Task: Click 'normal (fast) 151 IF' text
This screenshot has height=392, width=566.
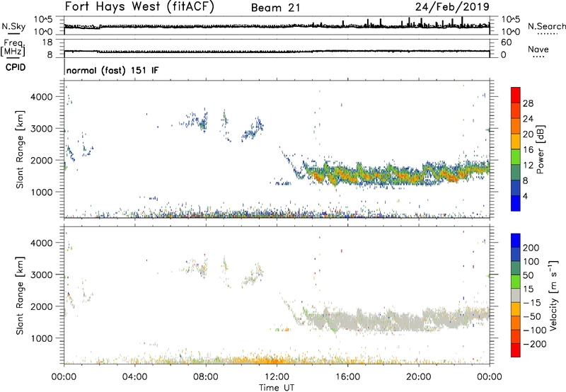Action: tap(112, 70)
